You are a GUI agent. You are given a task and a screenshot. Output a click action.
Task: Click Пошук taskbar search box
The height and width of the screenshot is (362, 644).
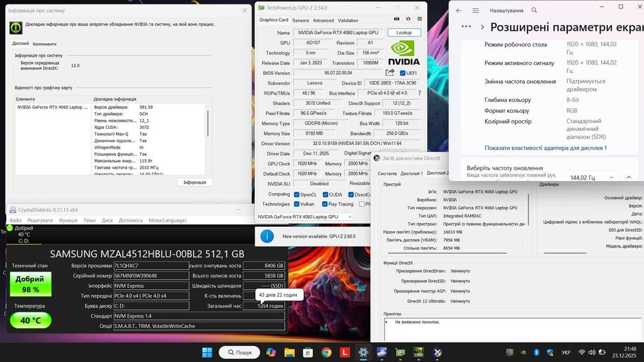click(240, 352)
